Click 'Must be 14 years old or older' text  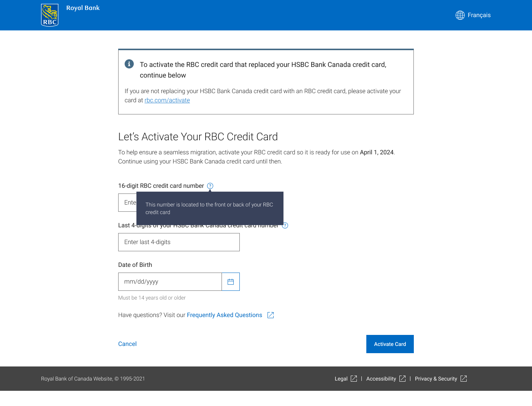tap(152, 298)
